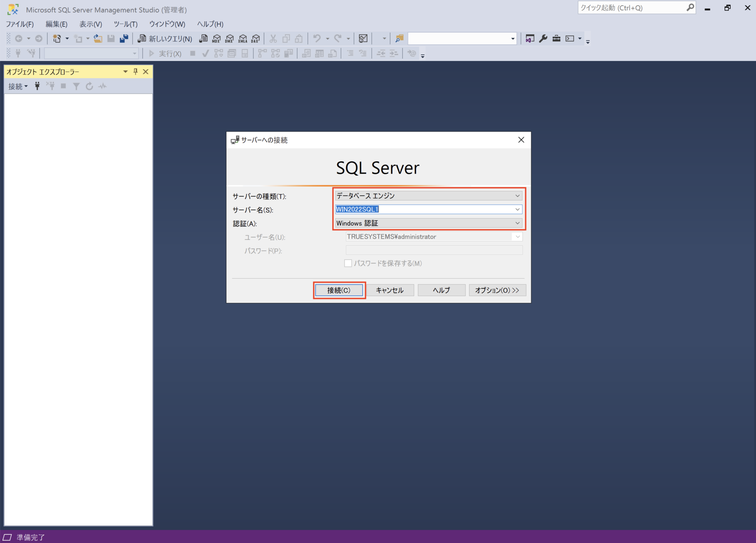The height and width of the screenshot is (543, 756).
Task: Open the ツール menu
Action: [125, 24]
